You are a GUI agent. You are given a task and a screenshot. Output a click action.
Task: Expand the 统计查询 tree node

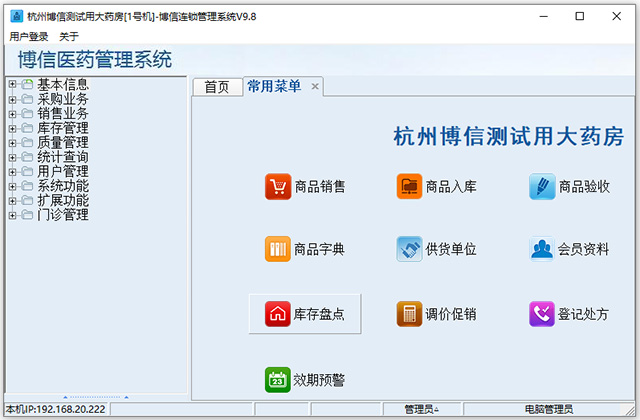13,157
